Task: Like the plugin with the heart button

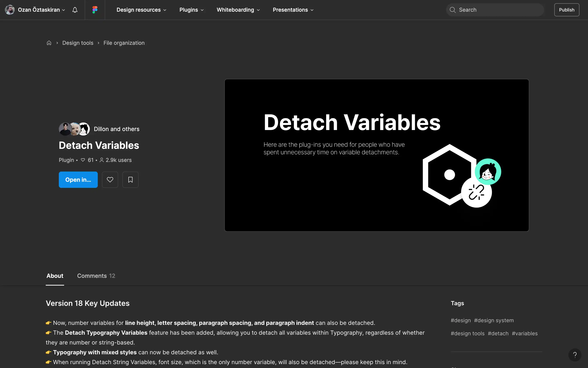Action: click(110, 180)
